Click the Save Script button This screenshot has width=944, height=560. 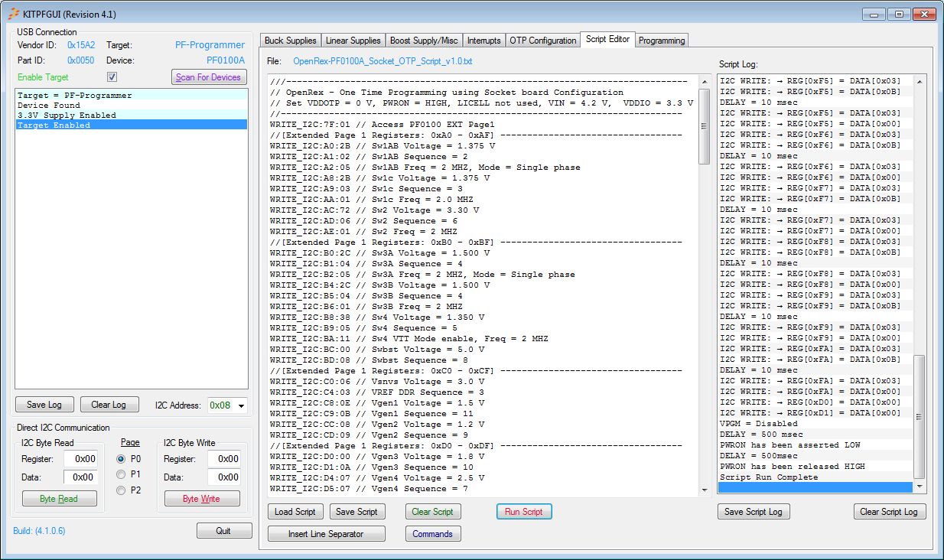pyautogui.click(x=356, y=512)
